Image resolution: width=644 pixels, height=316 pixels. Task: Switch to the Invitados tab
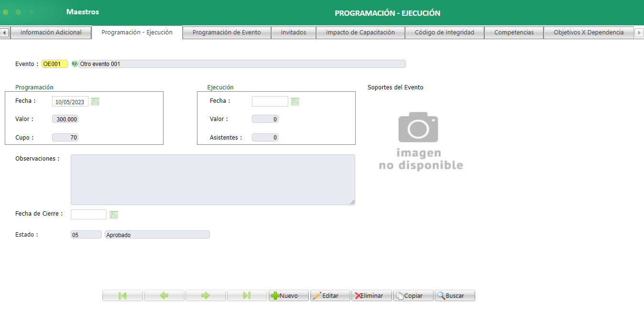tap(294, 33)
